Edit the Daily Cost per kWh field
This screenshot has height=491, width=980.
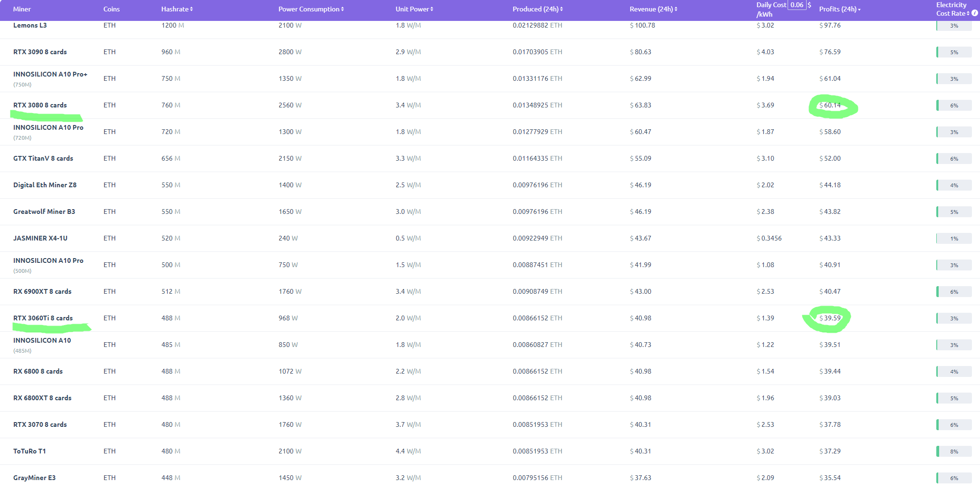797,5
